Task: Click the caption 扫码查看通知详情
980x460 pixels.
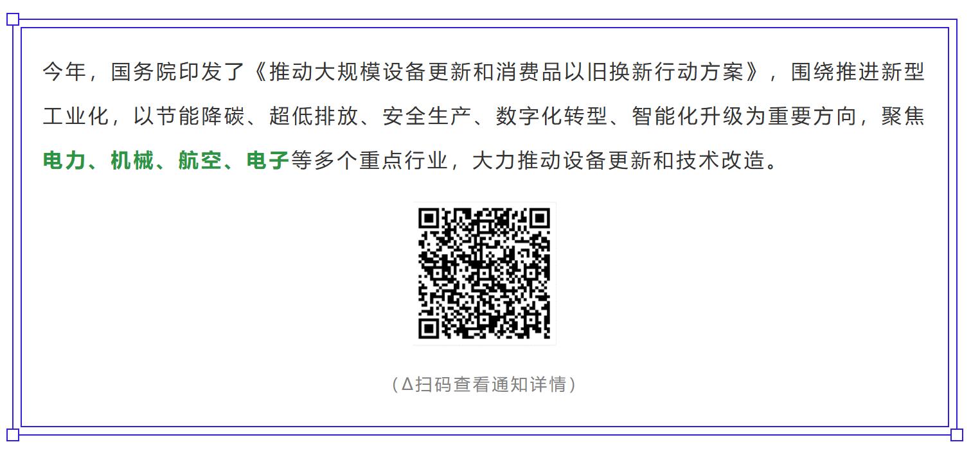Action: pyautogui.click(x=491, y=384)
